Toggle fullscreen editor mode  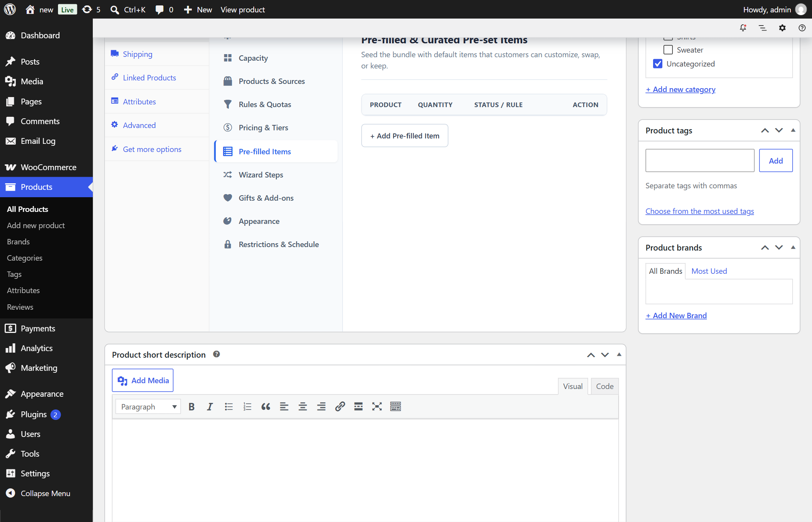[377, 406]
